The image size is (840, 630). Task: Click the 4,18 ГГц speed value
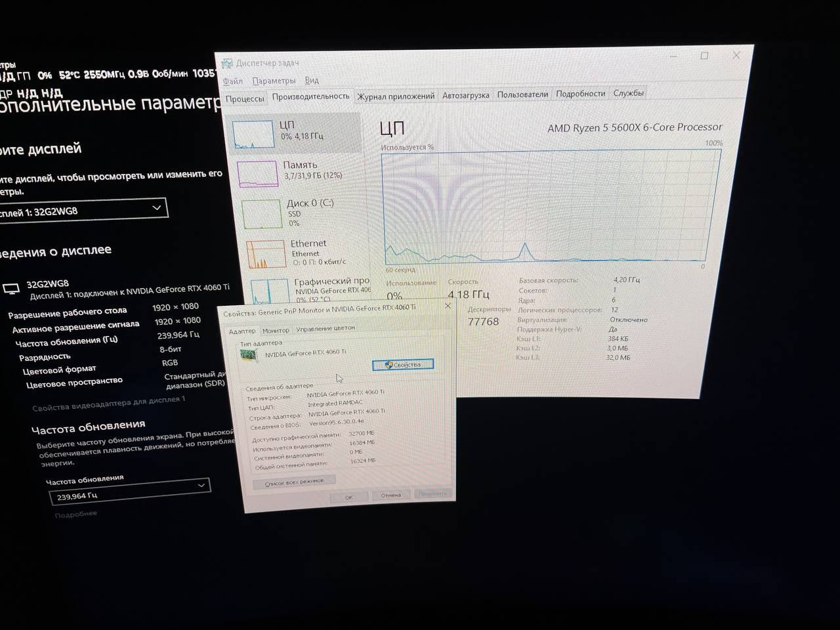469,294
